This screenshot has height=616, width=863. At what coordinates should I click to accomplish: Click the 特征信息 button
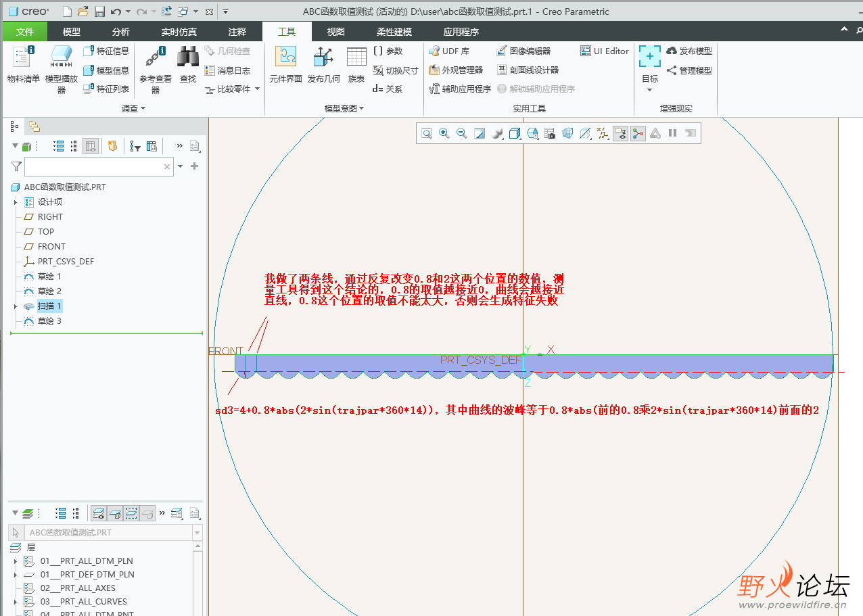click(106, 51)
